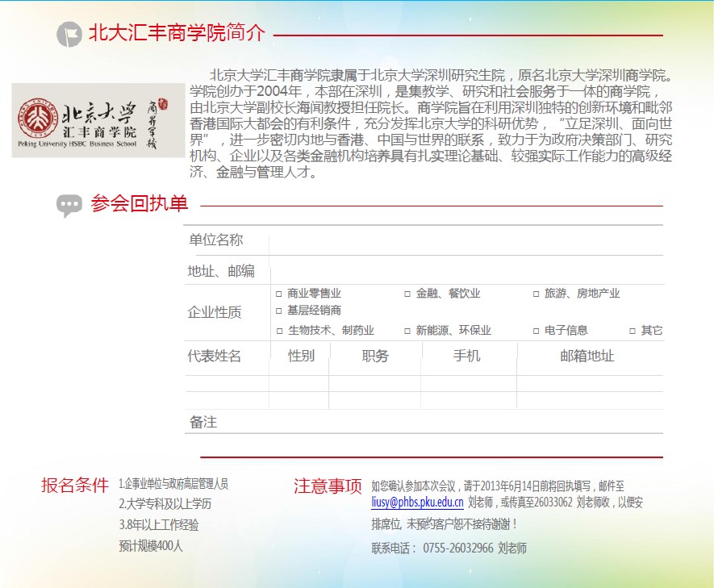Open the liusy@phbs.pku.edu.cn email link
This screenshot has height=588, width=714.
point(417,503)
